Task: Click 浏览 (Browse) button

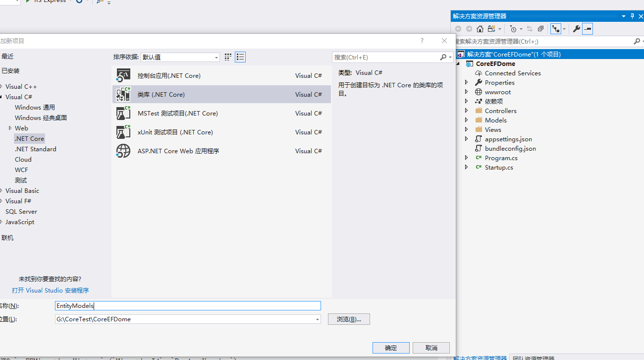Action: click(349, 319)
